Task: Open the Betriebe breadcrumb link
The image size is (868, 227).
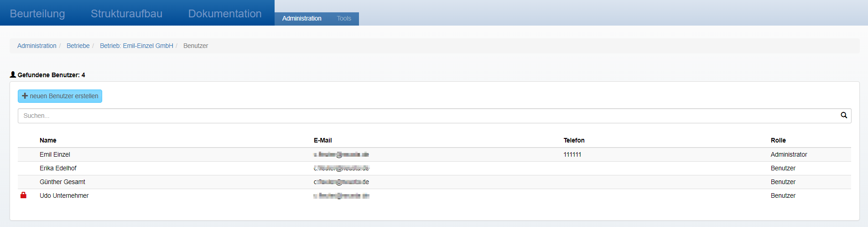Action: coord(78,46)
